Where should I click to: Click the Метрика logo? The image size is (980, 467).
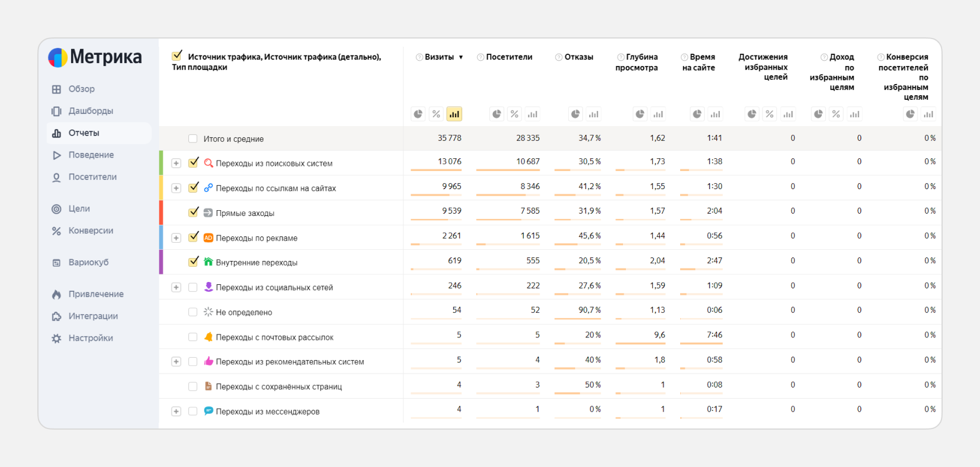(x=94, y=57)
